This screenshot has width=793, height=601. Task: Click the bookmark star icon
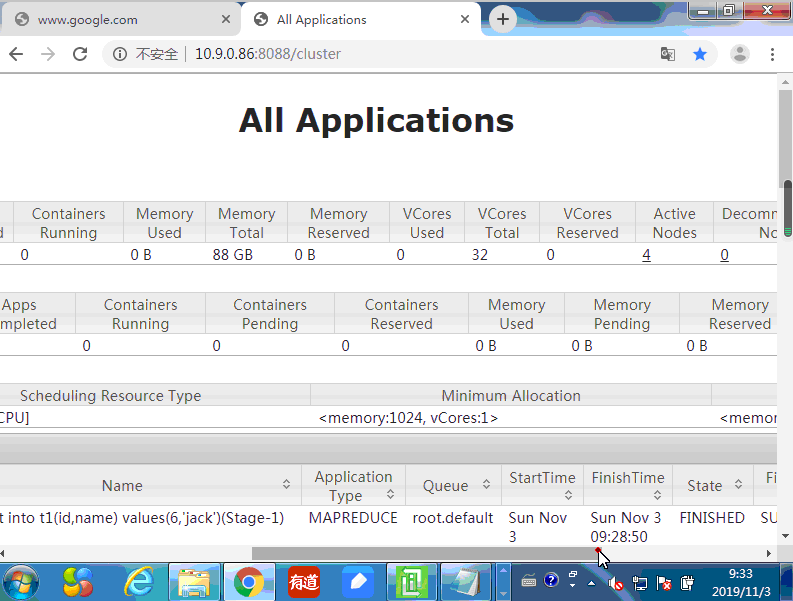tap(700, 54)
